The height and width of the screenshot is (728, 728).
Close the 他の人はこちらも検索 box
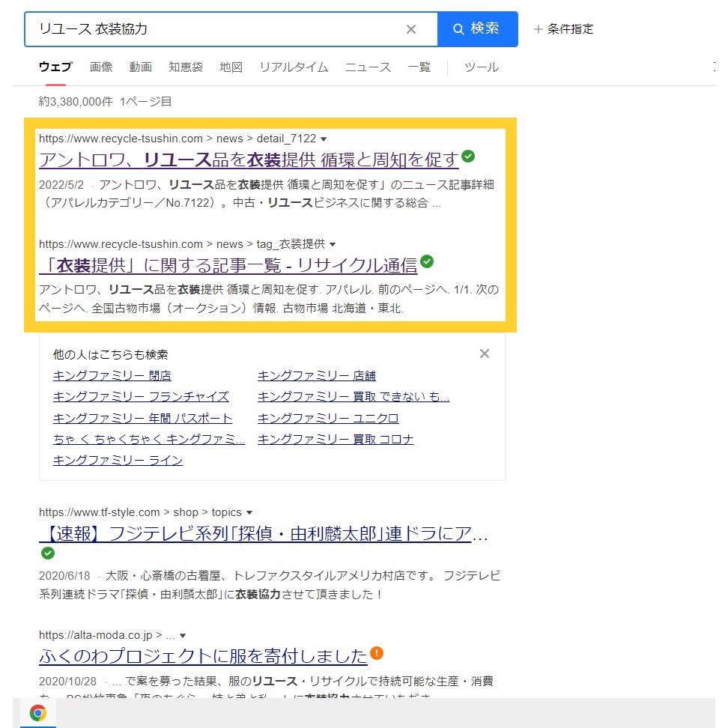pyautogui.click(x=485, y=354)
